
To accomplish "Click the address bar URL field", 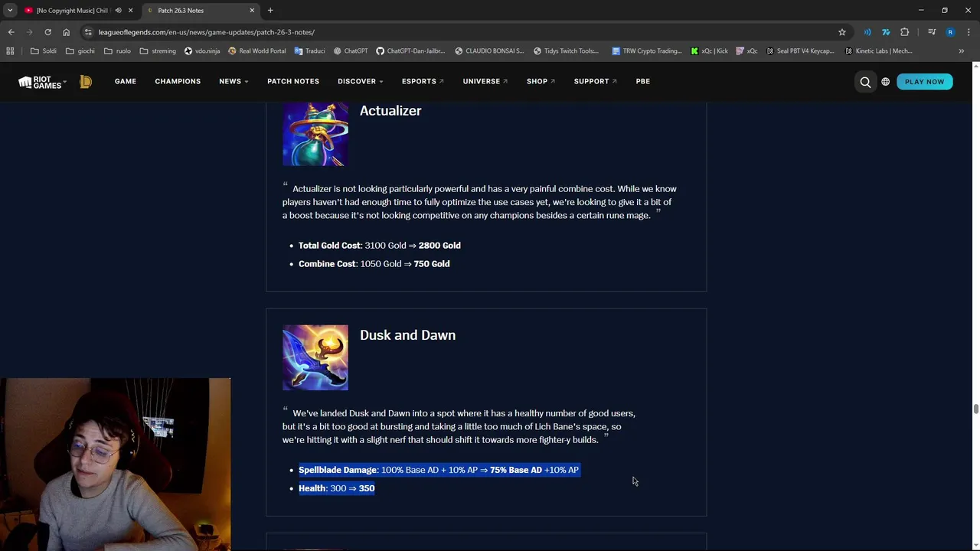I will (459, 32).
